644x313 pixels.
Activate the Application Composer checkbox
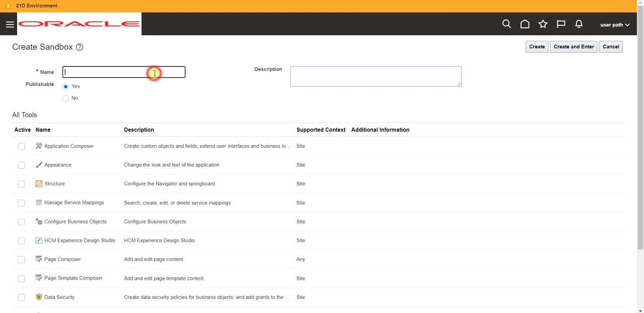tap(21, 146)
